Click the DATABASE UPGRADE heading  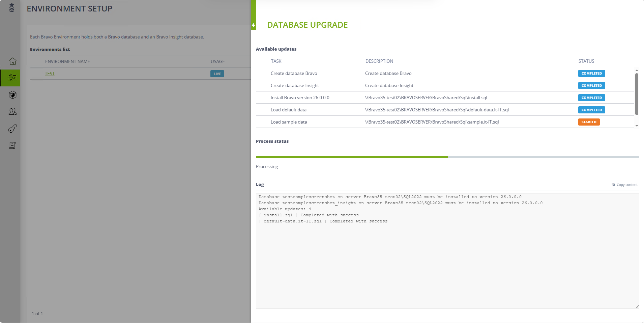pyautogui.click(x=307, y=25)
